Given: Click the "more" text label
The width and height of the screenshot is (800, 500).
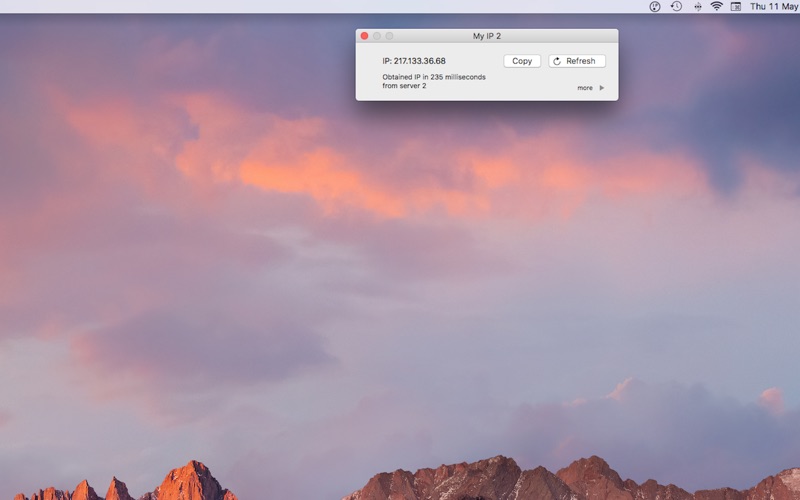Looking at the screenshot, I should point(585,88).
